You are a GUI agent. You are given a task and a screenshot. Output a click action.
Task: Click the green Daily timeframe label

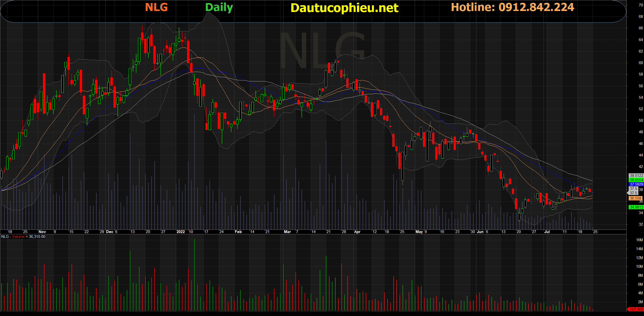(x=219, y=7)
